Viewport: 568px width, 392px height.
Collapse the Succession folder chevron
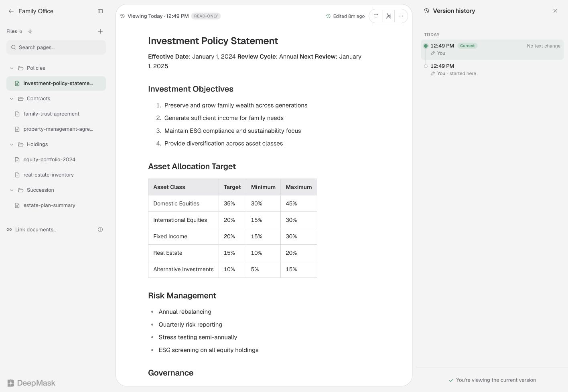point(12,190)
